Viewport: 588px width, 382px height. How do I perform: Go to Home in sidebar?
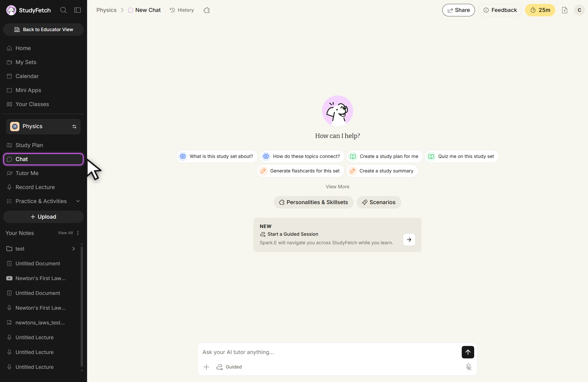tap(43, 48)
